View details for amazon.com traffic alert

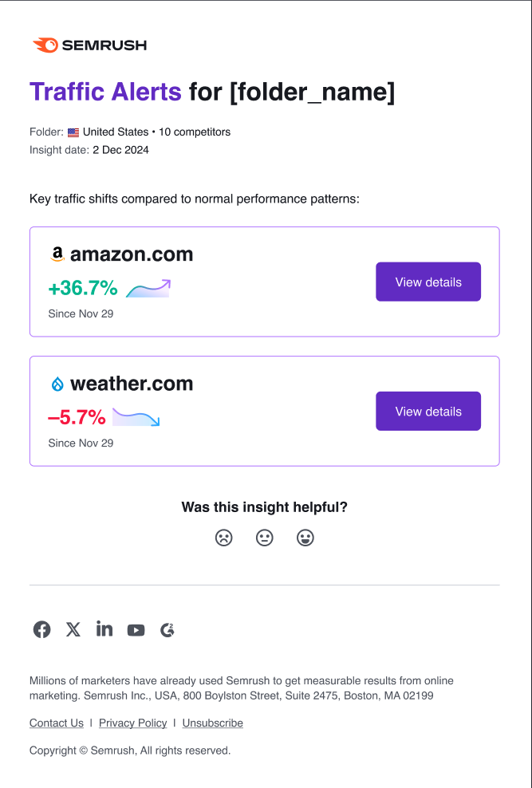coord(428,282)
